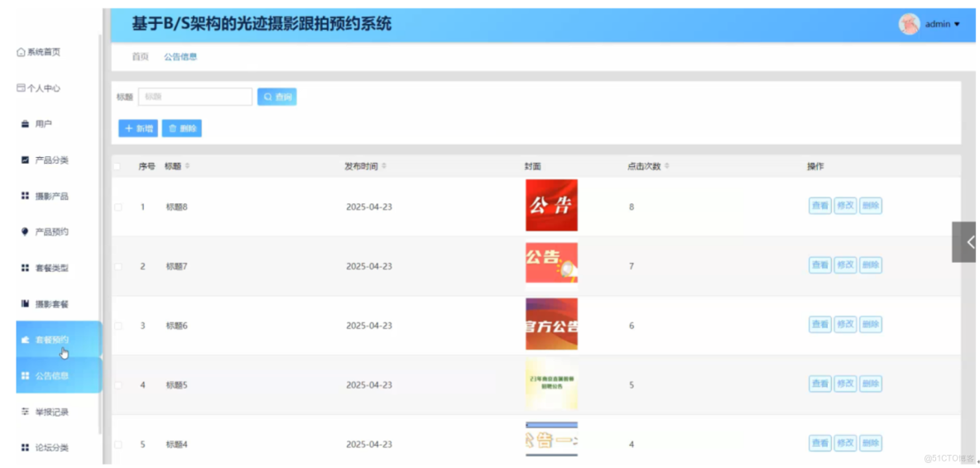Click 修改 for row 标题8
Screen dimensions: 980x468
click(845, 206)
